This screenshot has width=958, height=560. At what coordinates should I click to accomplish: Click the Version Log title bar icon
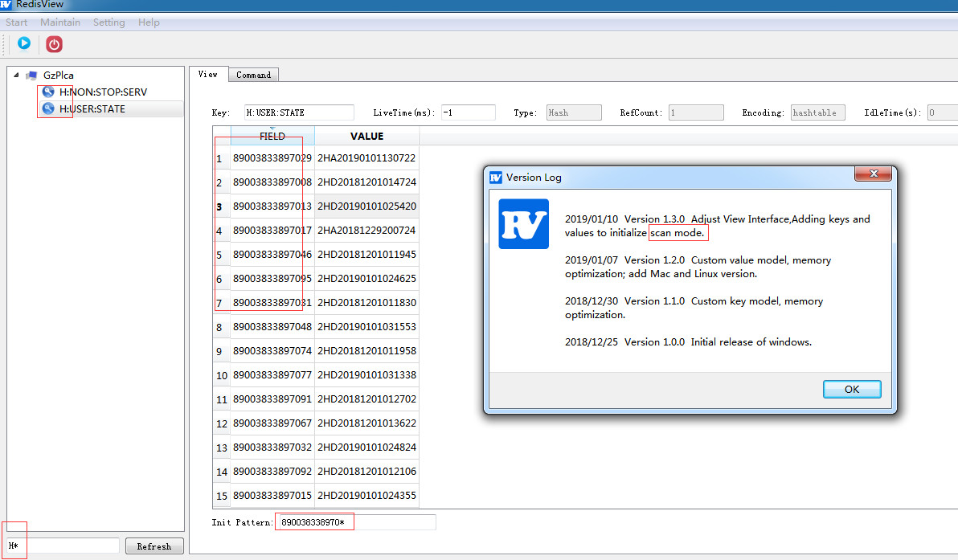click(496, 178)
